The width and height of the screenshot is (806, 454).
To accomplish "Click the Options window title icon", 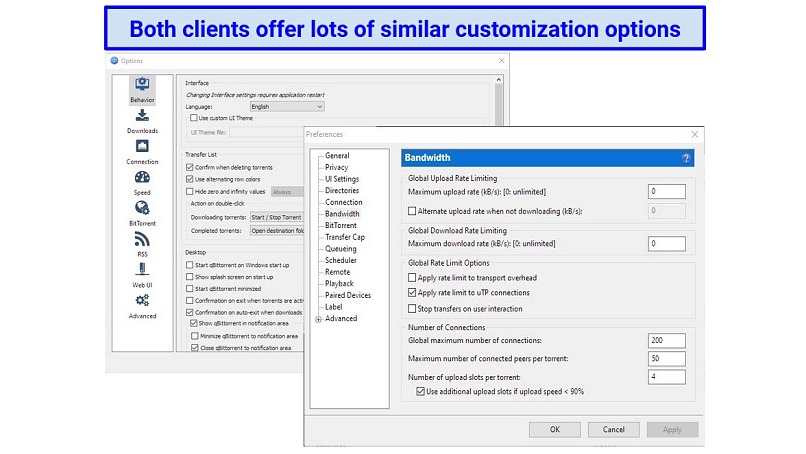I will click(x=114, y=61).
